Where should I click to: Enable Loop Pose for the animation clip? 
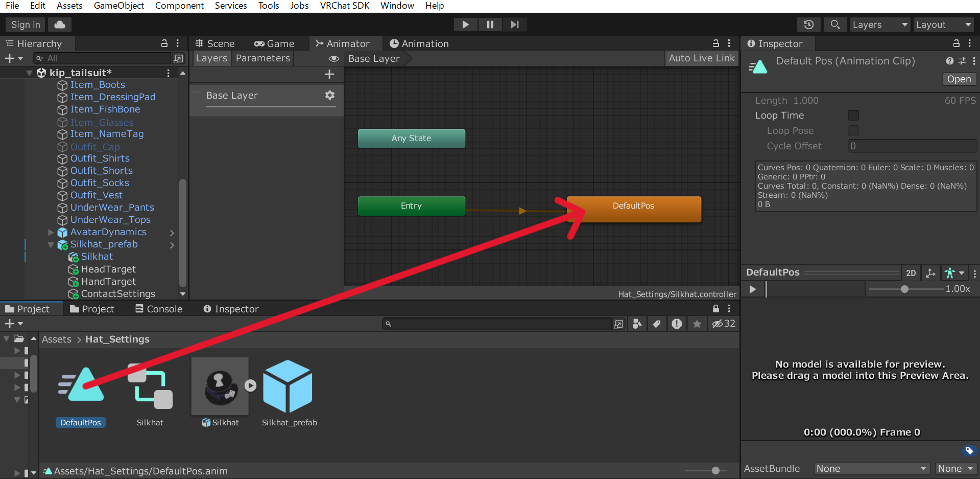click(853, 130)
